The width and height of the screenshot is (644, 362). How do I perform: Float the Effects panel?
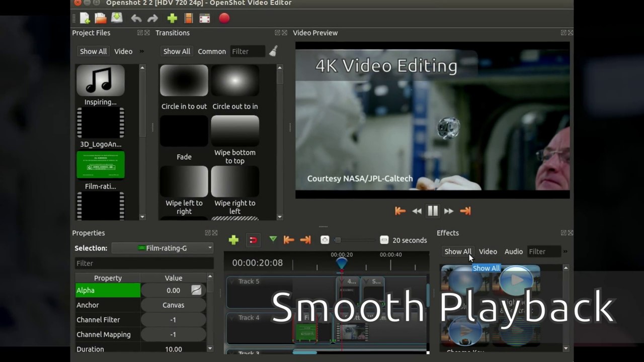coord(563,233)
